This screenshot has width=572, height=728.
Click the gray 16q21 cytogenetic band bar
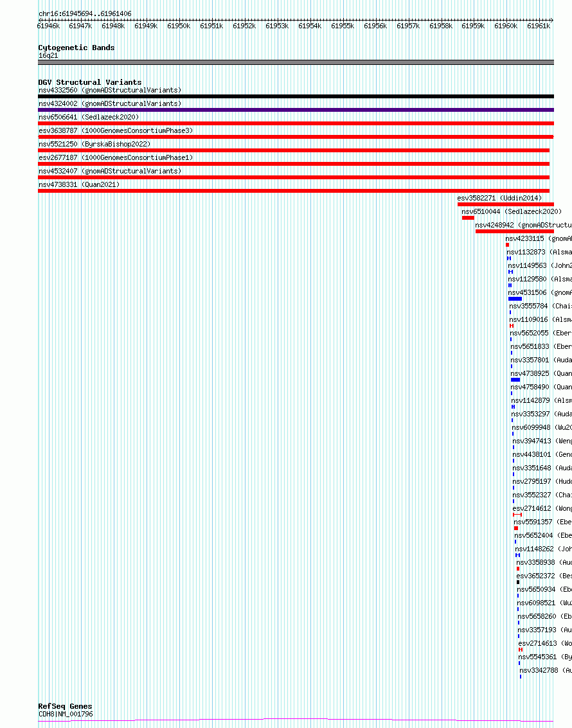[x=296, y=62]
